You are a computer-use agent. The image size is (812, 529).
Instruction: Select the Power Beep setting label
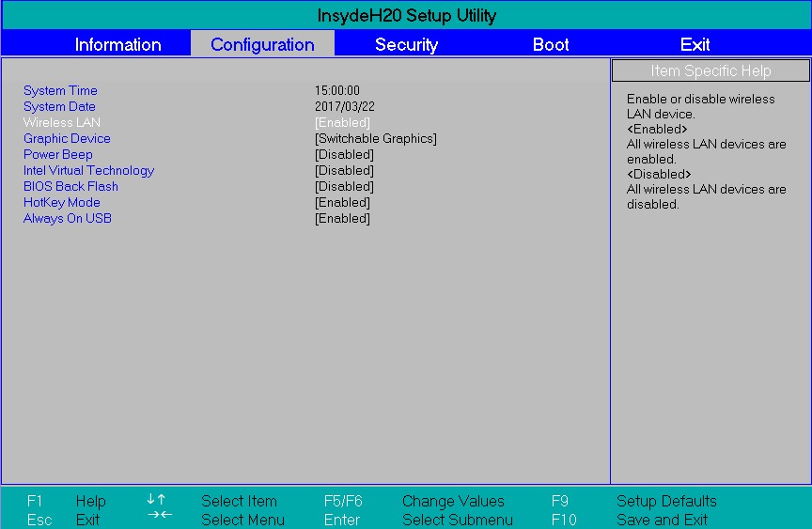coord(58,155)
